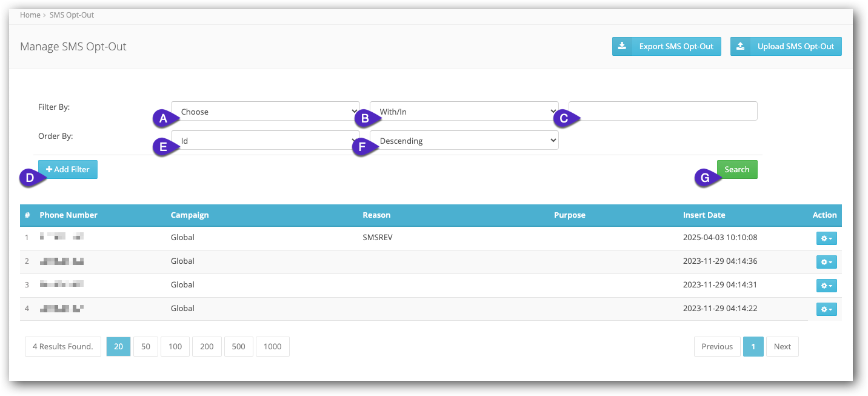The width and height of the screenshot is (868, 396).
Task: Click the Upload SMS Opt-Out button
Action: click(x=786, y=46)
